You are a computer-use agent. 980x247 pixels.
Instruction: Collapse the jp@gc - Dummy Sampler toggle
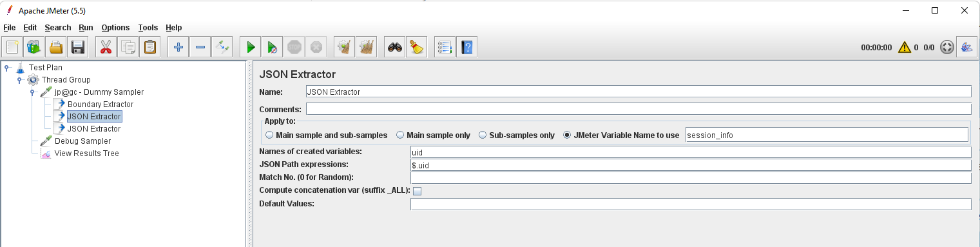[32, 92]
